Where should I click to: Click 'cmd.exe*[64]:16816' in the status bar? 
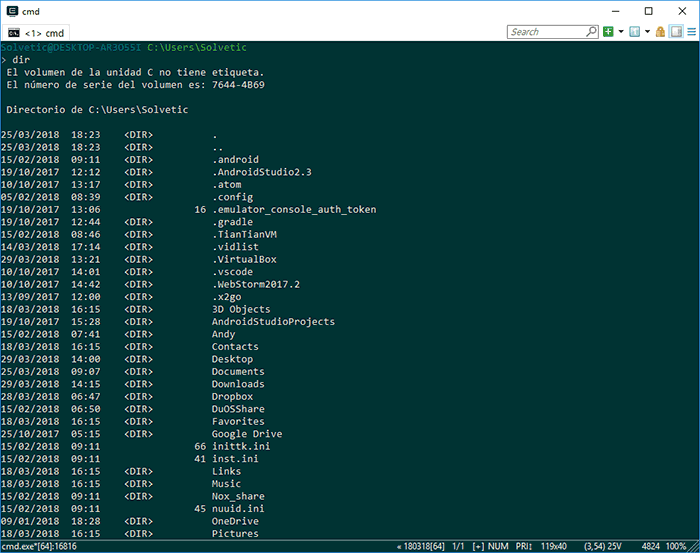(39, 546)
